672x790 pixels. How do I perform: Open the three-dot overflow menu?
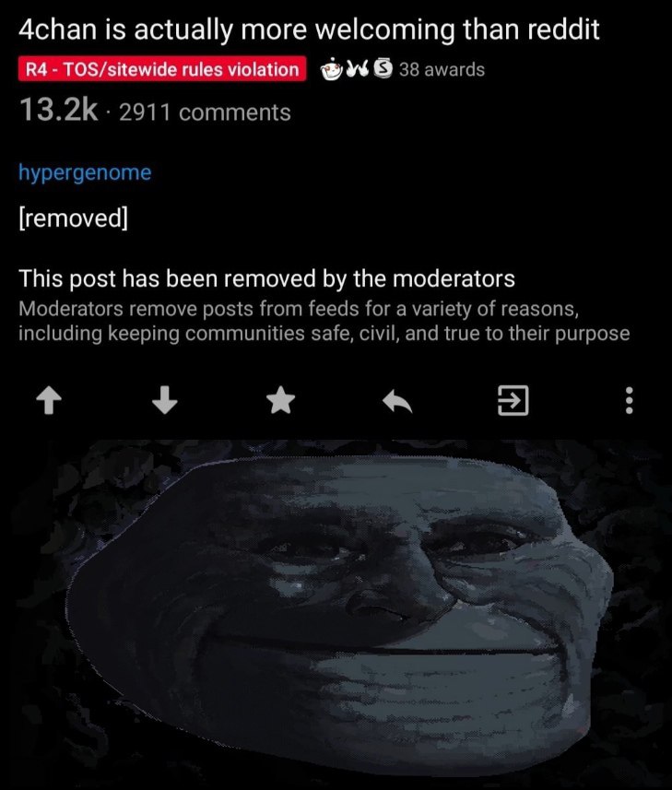629,401
